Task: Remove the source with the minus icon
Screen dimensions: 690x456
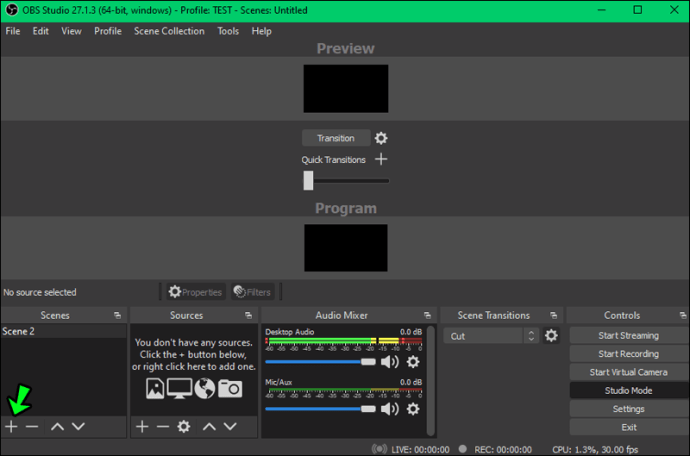Action: 162,426
